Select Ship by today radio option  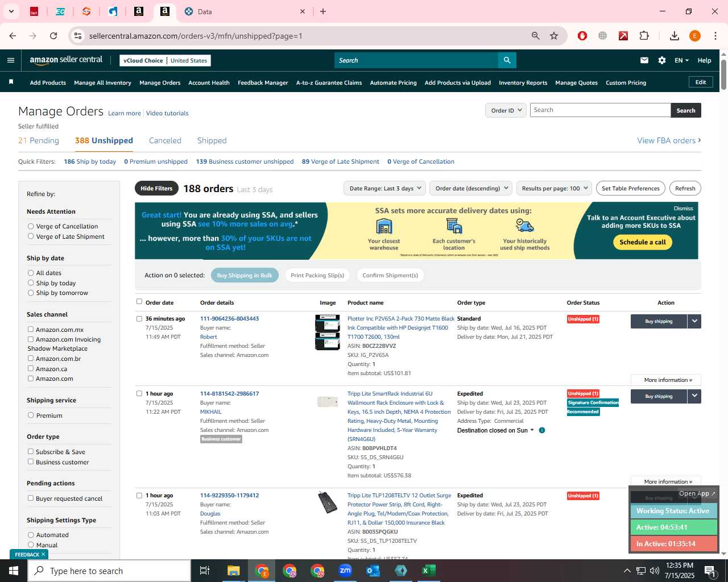coord(31,282)
